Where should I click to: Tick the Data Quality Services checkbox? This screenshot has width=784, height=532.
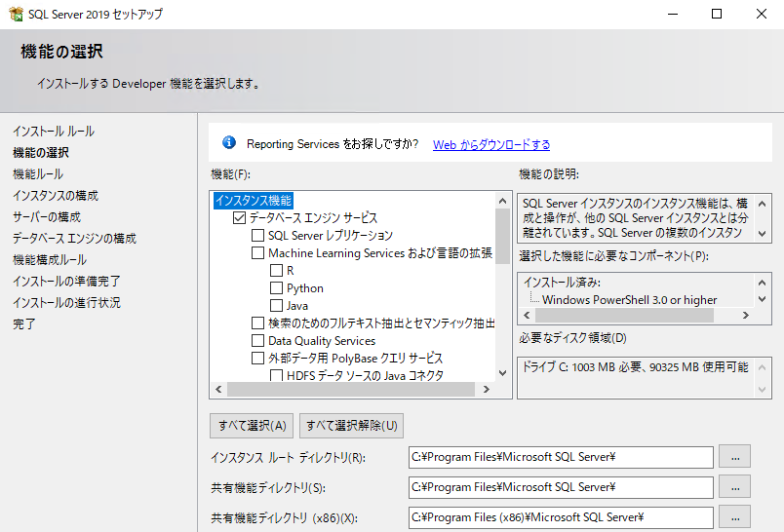257,341
